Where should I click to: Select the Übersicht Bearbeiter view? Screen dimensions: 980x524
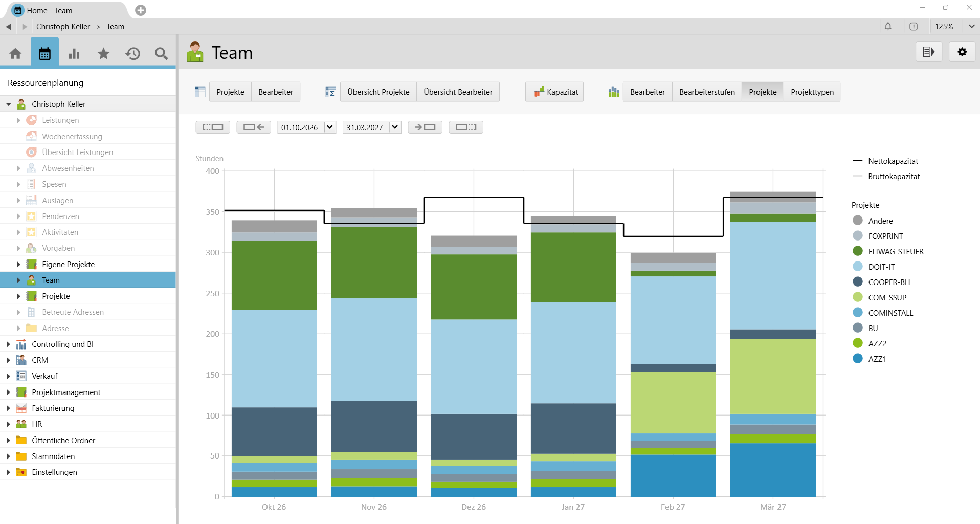coord(458,92)
